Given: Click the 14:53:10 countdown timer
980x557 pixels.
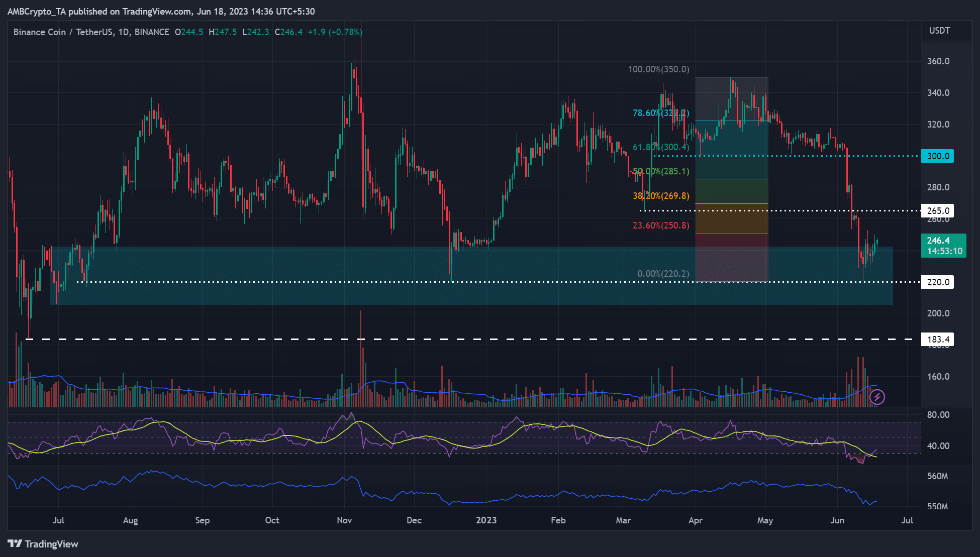Looking at the screenshot, I should pos(945,251).
